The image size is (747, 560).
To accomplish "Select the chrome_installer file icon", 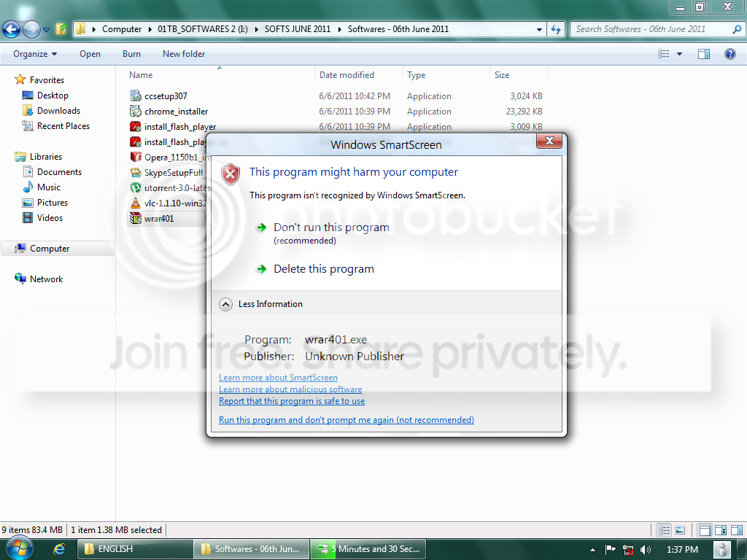I will point(135,111).
